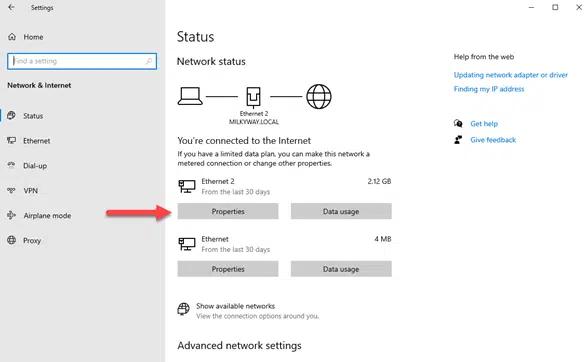587x362 pixels.
Task: Select Status in the sidebar
Action: [x=33, y=116]
